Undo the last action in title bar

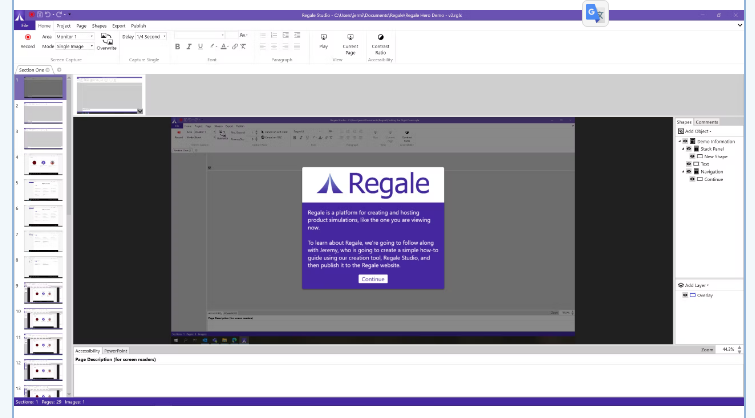(48, 15)
